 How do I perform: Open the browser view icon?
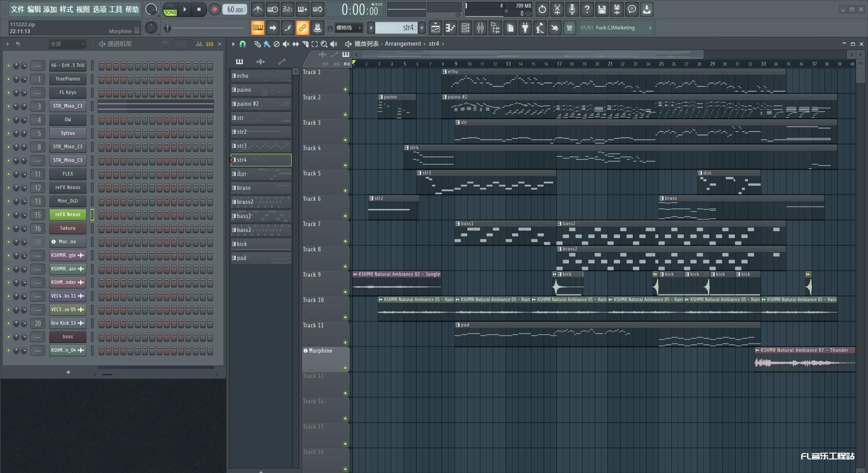[495, 28]
